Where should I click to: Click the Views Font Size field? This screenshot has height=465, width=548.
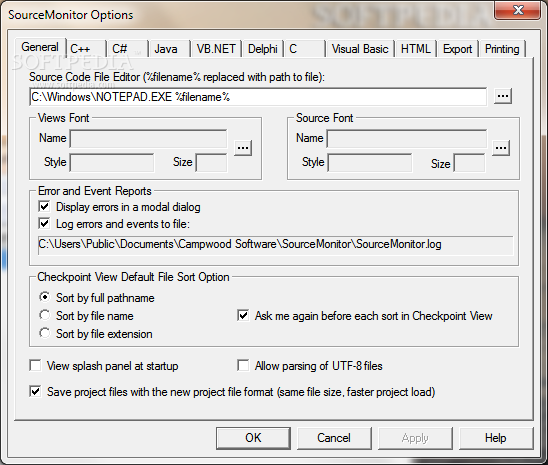click(x=211, y=162)
